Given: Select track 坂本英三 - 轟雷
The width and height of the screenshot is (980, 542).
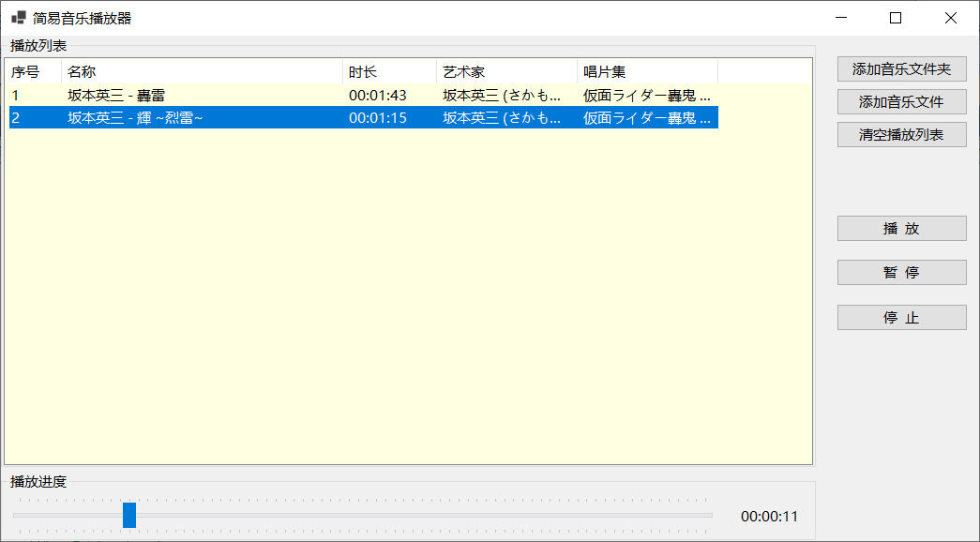Looking at the screenshot, I should 116,96.
